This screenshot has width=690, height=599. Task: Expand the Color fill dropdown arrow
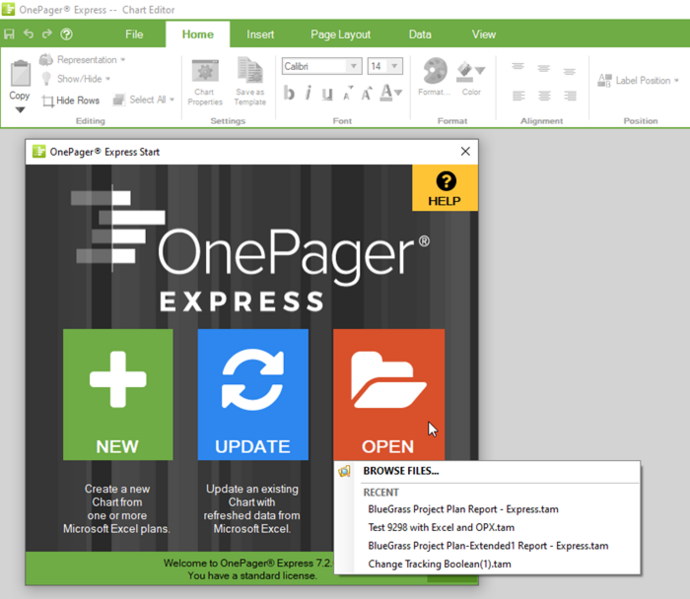pyautogui.click(x=480, y=70)
